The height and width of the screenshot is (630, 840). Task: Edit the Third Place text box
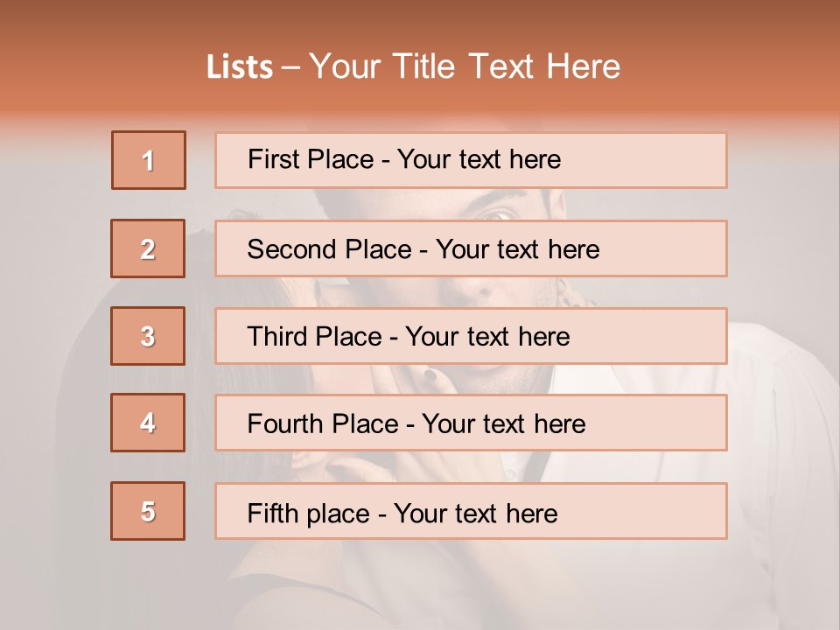471,336
